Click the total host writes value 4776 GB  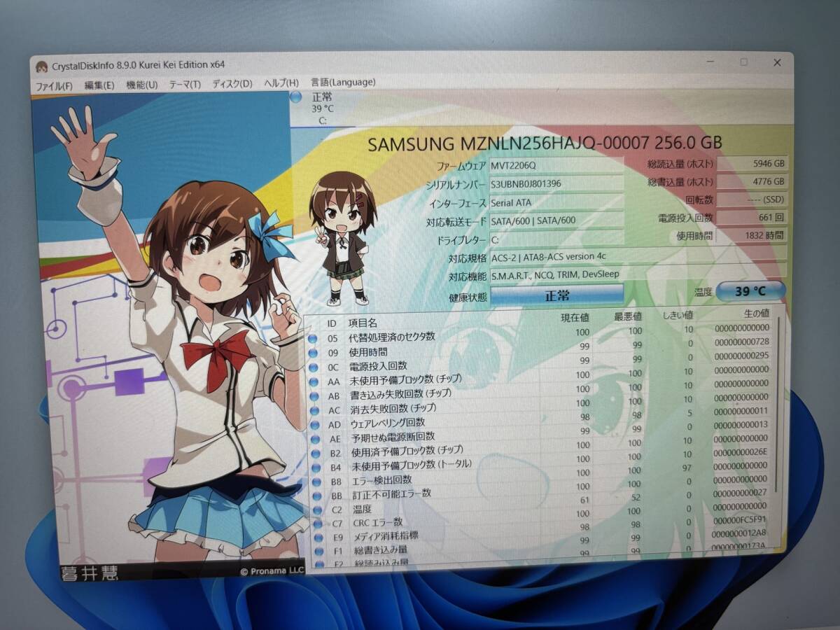752,181
